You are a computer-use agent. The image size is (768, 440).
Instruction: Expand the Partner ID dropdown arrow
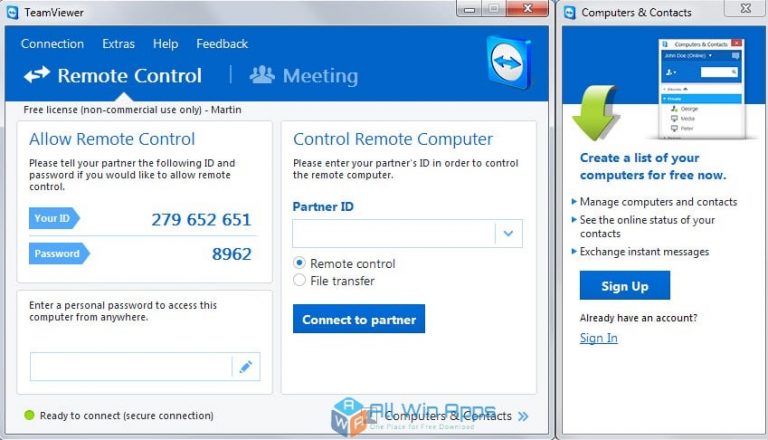508,233
